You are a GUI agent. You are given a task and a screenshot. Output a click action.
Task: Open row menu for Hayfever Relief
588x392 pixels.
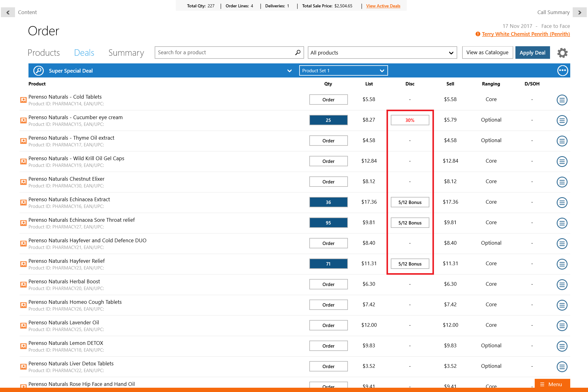562,264
